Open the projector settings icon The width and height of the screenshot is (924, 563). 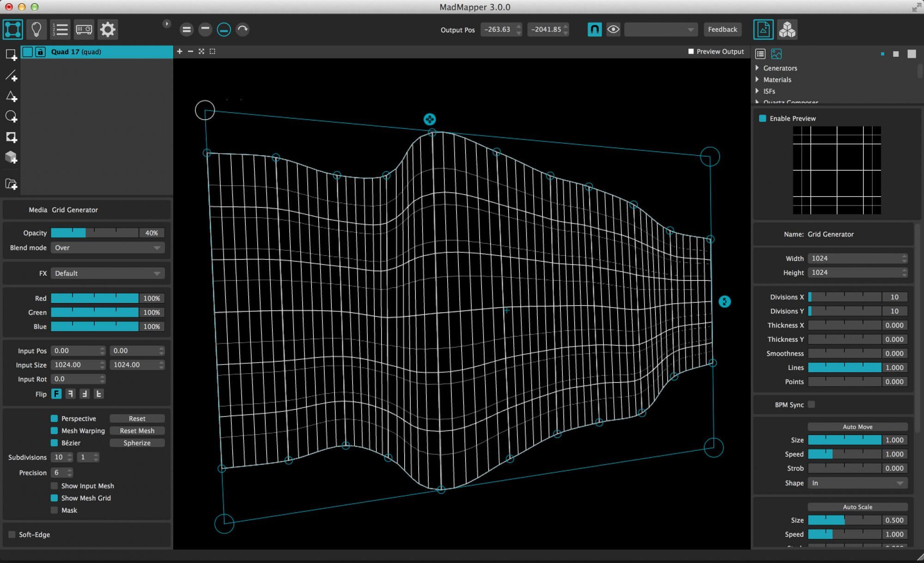pyautogui.click(x=84, y=30)
